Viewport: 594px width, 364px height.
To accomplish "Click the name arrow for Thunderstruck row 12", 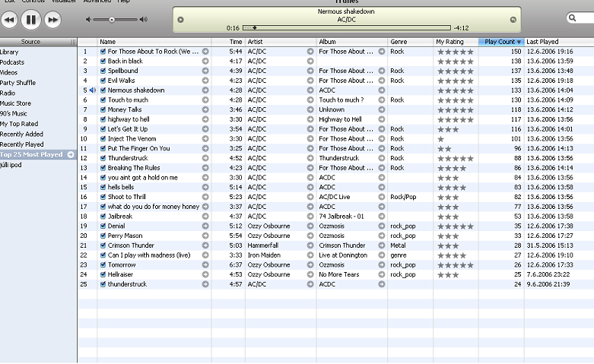I will click(205, 158).
